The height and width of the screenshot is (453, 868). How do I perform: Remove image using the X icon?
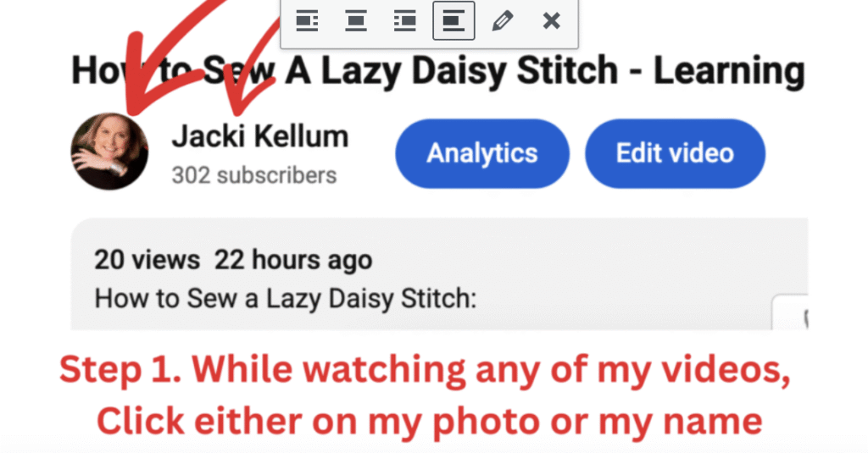coord(551,21)
